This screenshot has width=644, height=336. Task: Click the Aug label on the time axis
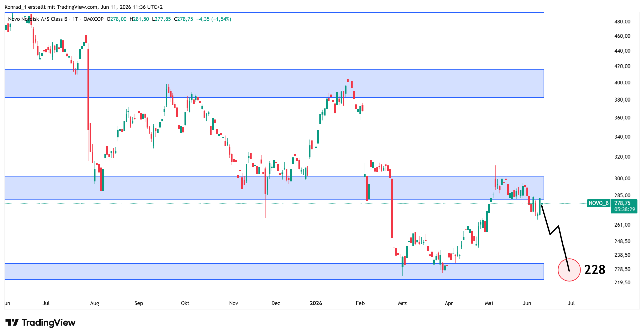[x=95, y=303]
